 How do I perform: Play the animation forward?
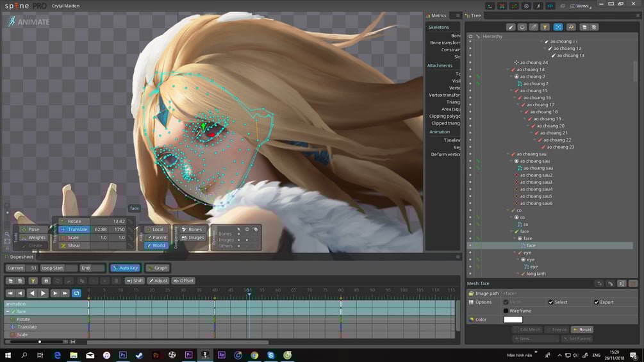click(43, 293)
